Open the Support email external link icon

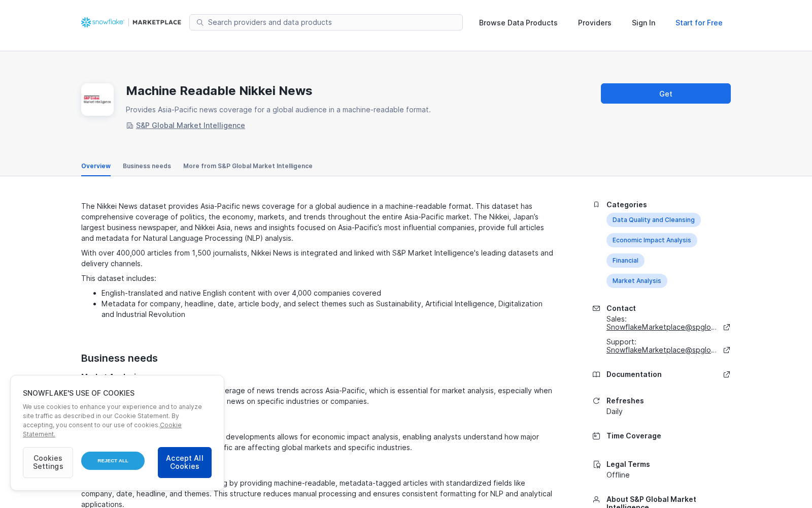pyautogui.click(x=727, y=350)
